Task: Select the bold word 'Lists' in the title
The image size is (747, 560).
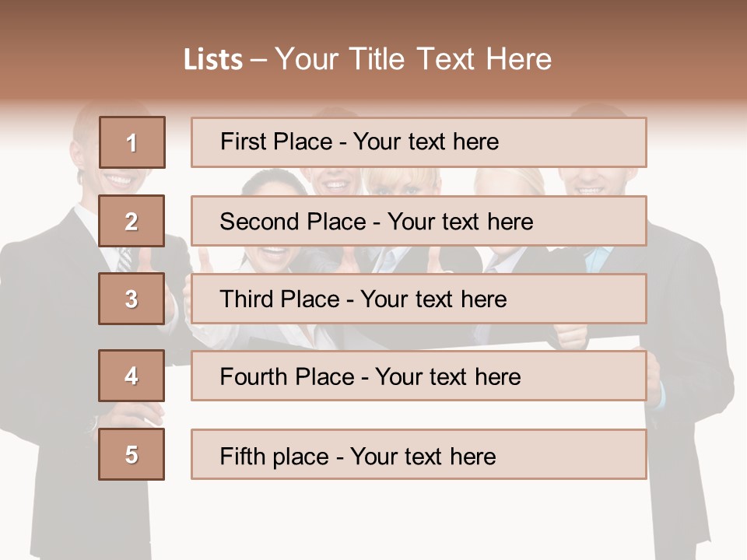Action: (x=212, y=60)
